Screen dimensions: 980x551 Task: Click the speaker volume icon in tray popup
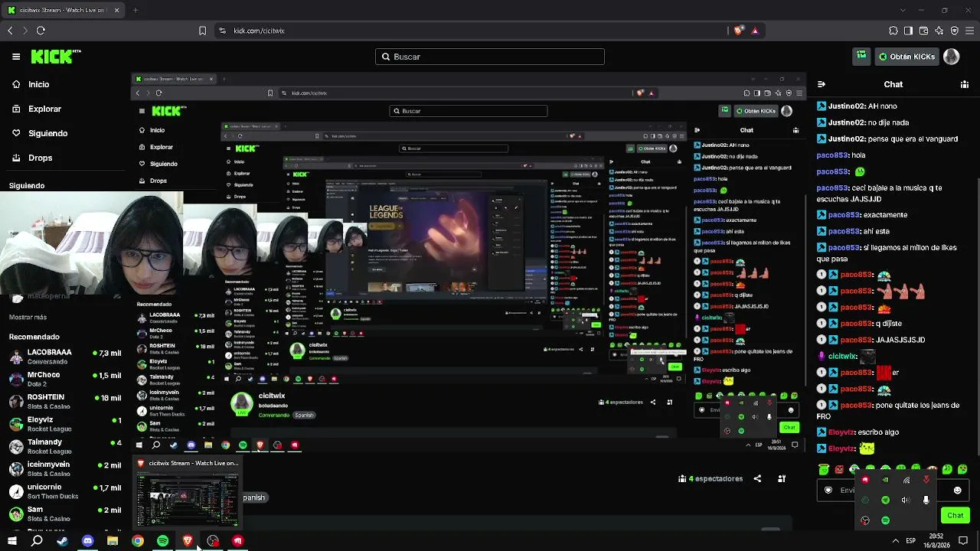pos(906,500)
